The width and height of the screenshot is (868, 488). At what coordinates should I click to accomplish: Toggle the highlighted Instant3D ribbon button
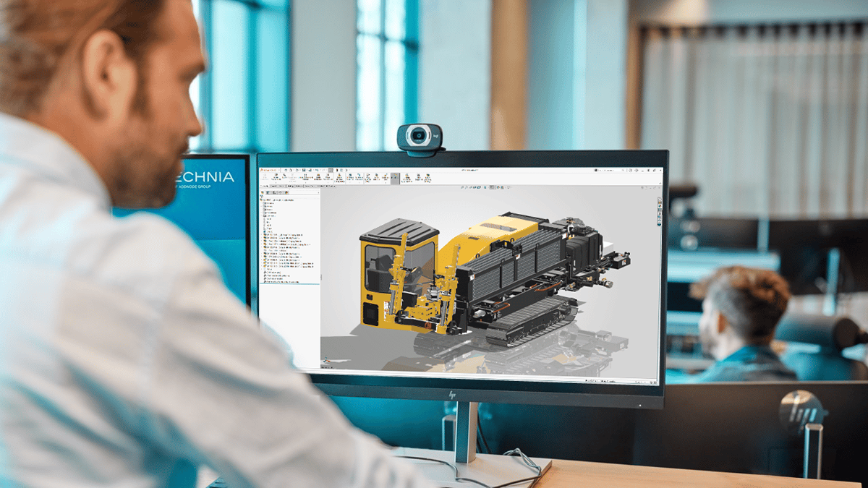395,179
